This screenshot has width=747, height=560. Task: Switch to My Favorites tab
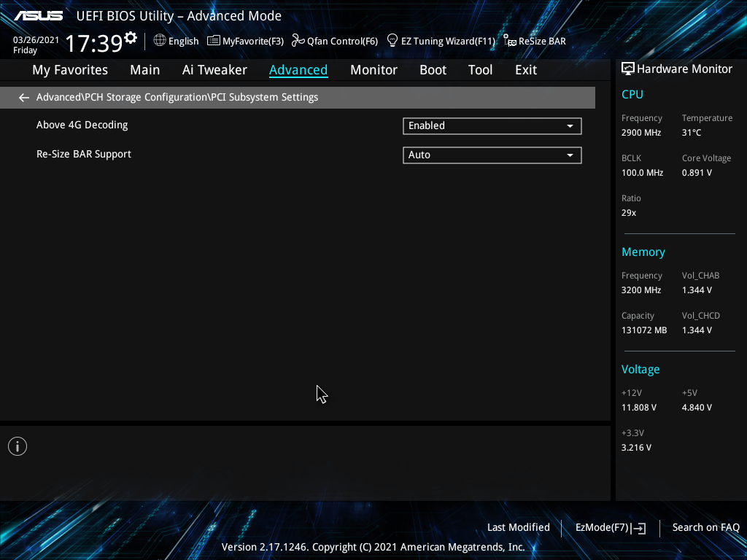tap(70, 70)
